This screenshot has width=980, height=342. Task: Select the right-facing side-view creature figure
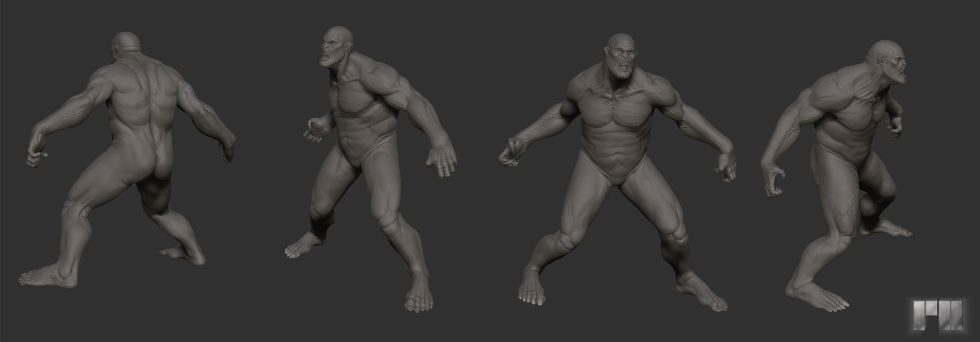pos(837,175)
